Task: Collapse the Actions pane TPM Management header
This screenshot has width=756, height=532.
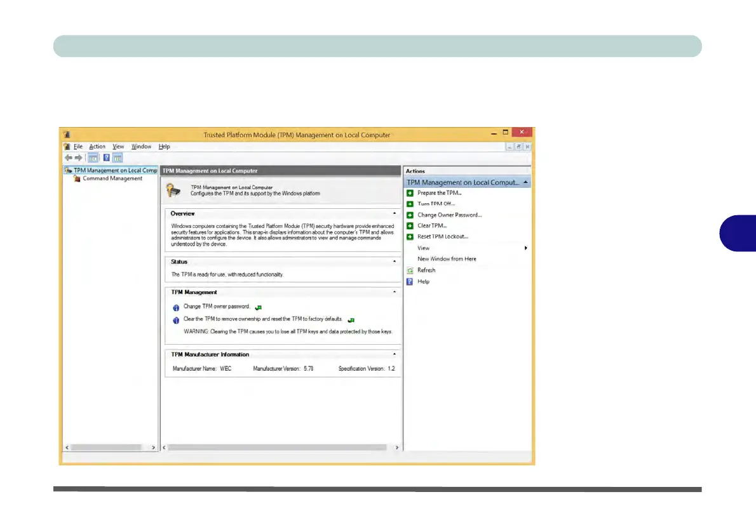Action: (x=525, y=182)
